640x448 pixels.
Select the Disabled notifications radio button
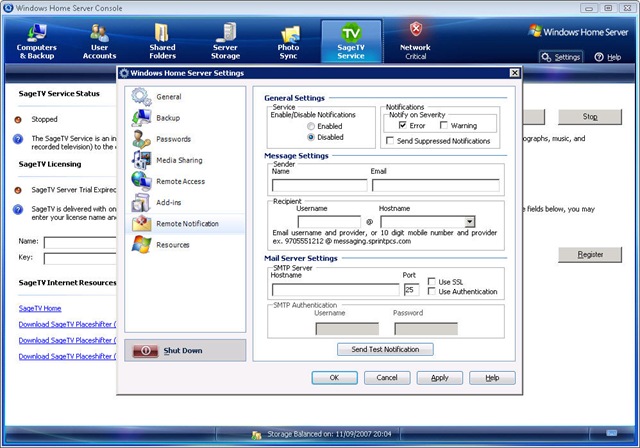coord(311,138)
